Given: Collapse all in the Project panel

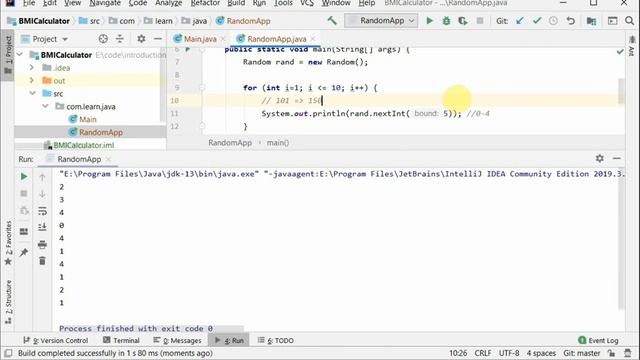Looking at the screenshot, I should click(120, 39).
